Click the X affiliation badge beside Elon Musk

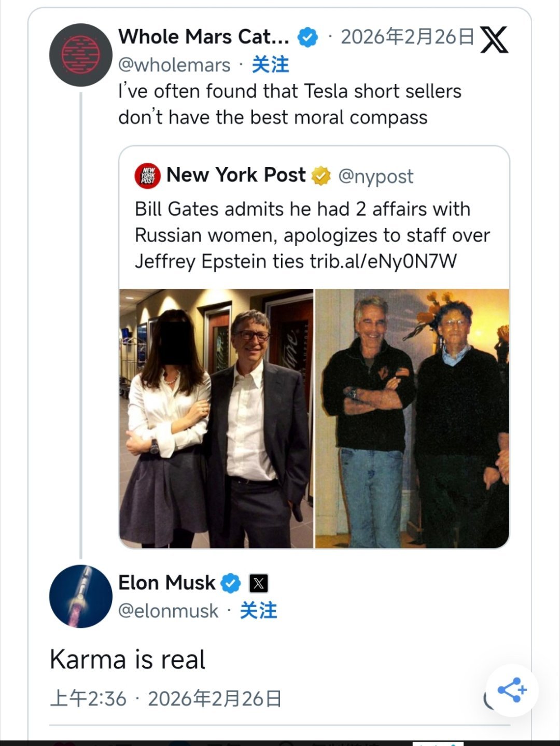(x=258, y=584)
